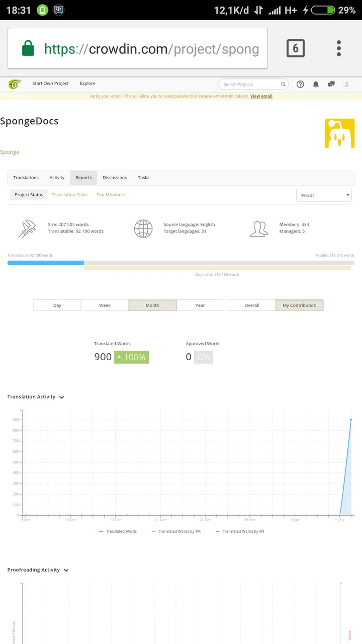Click the blue translatable progress bar segment
This screenshot has width=362, height=644.
click(46, 263)
